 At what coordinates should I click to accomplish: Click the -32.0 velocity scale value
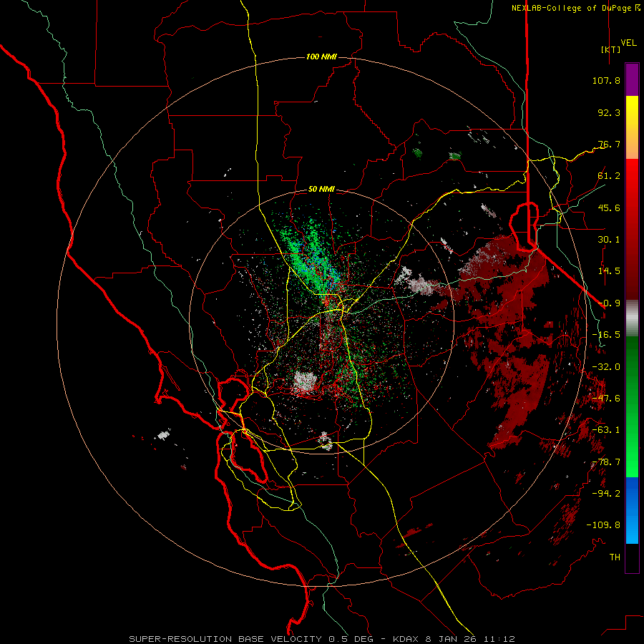tap(606, 367)
